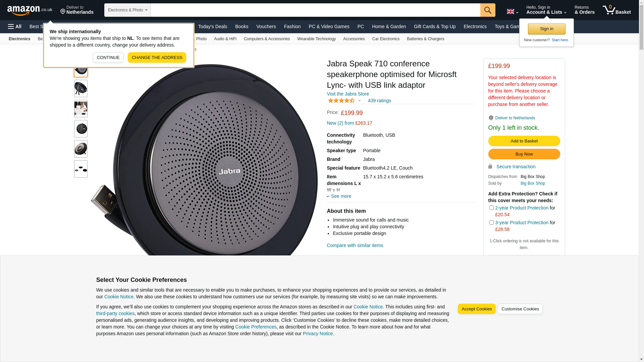644x362 pixels.
Task: Select the second product thumbnail image
Action: point(81,88)
